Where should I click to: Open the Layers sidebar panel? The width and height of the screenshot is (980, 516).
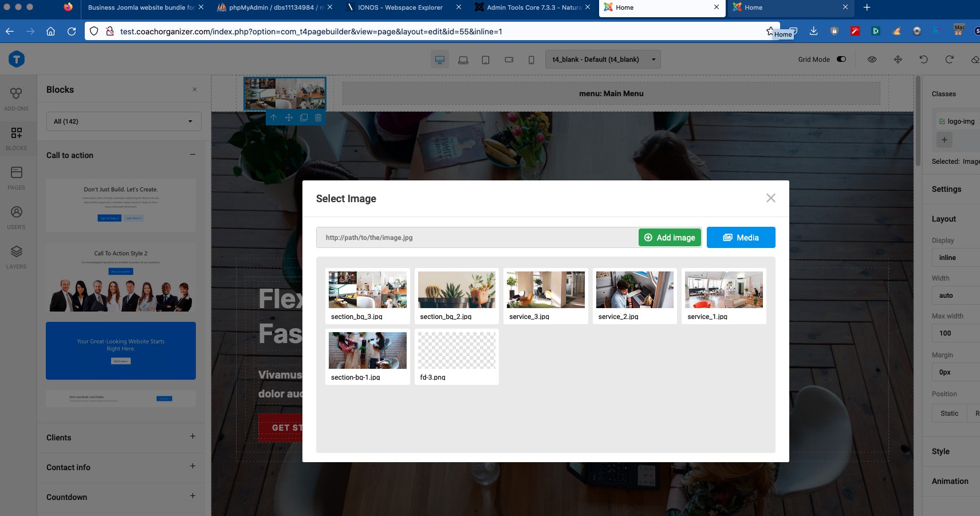pyautogui.click(x=16, y=257)
